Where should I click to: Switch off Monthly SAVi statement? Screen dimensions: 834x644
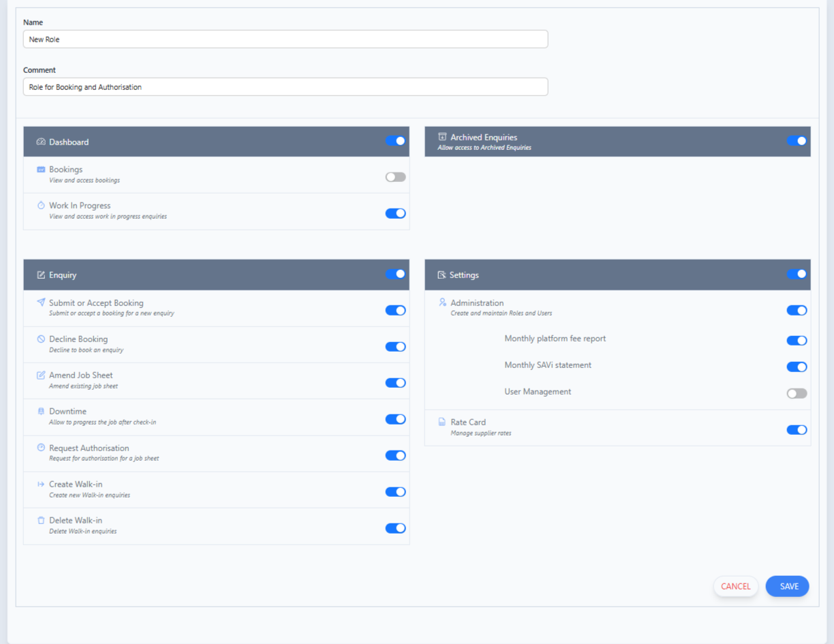pyautogui.click(x=797, y=367)
